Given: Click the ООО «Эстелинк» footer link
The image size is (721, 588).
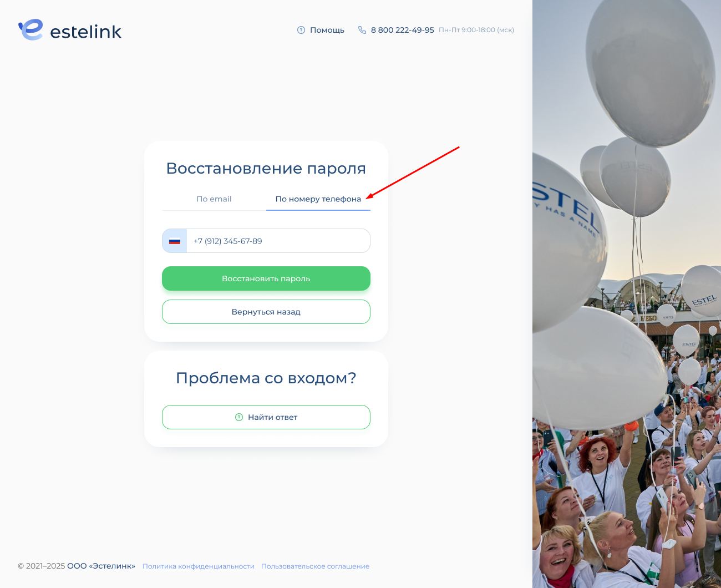Looking at the screenshot, I should click(x=101, y=566).
